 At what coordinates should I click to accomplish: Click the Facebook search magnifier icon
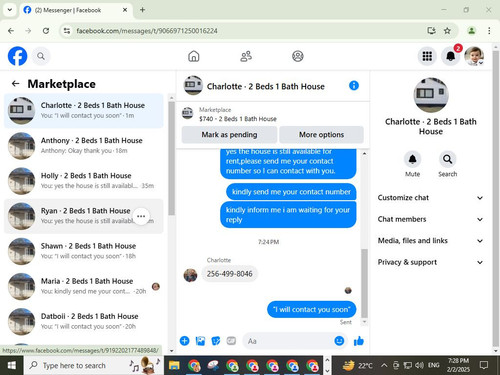click(41, 56)
